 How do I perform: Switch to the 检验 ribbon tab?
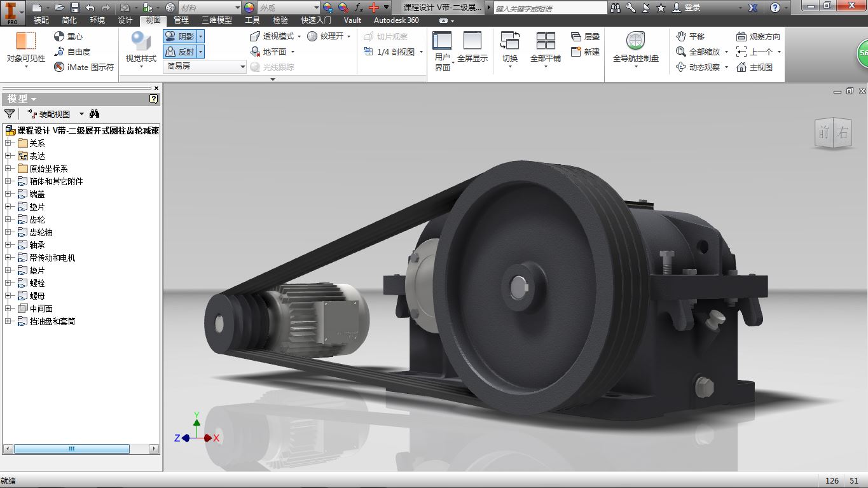pyautogui.click(x=280, y=20)
